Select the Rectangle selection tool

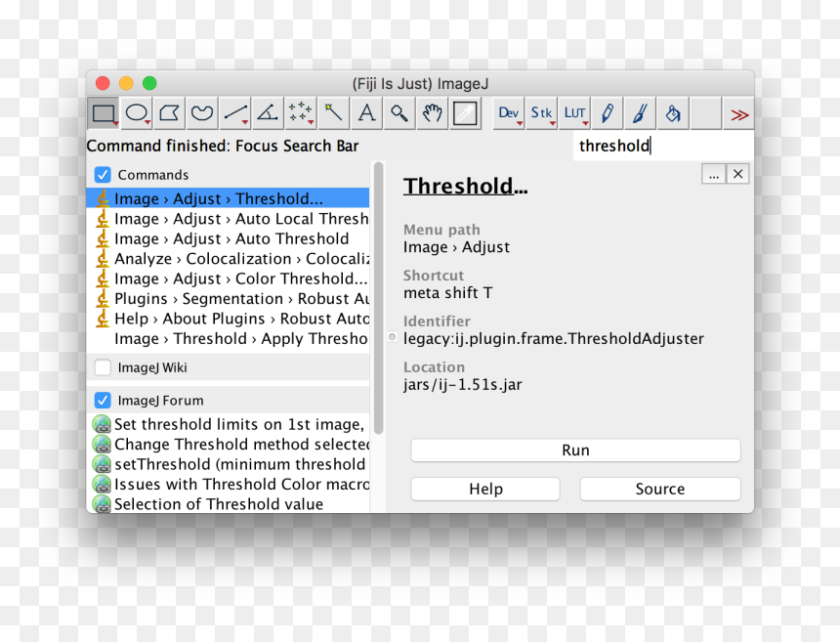pyautogui.click(x=104, y=113)
